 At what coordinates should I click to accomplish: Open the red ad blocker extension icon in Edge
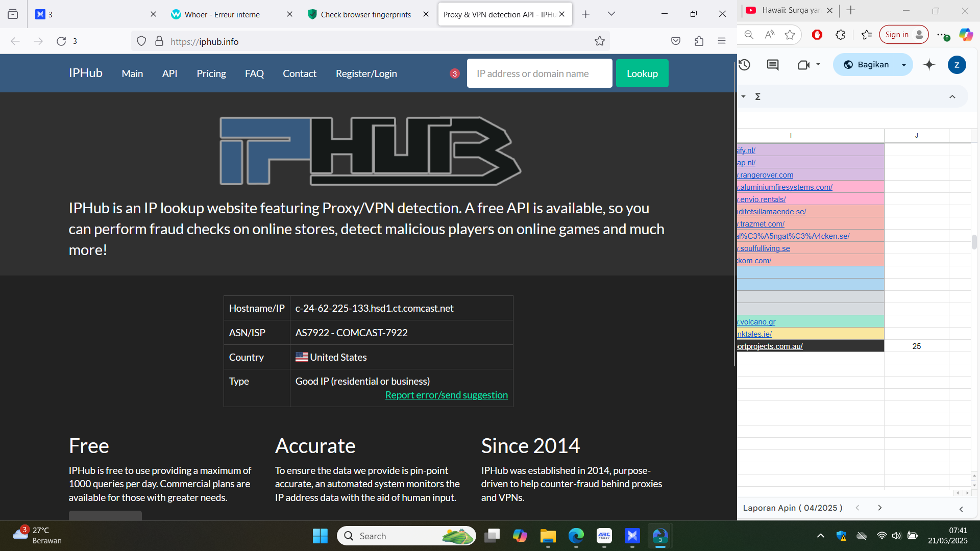tap(817, 35)
